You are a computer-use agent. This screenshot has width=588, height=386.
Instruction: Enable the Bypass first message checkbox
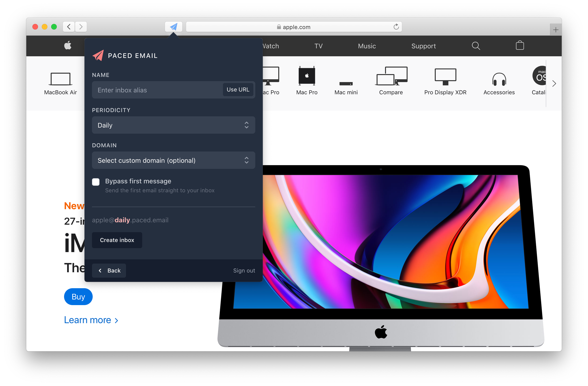96,182
